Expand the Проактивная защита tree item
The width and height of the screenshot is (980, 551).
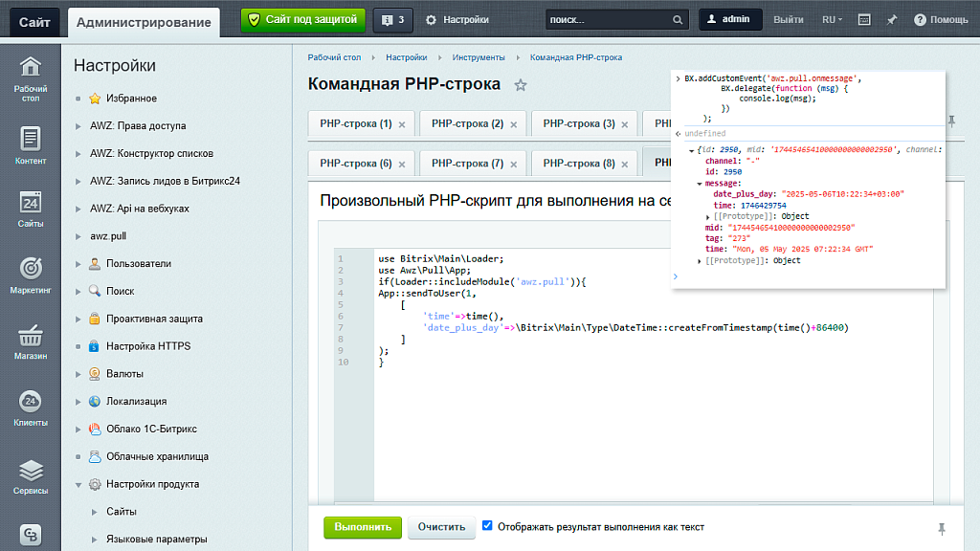click(79, 319)
